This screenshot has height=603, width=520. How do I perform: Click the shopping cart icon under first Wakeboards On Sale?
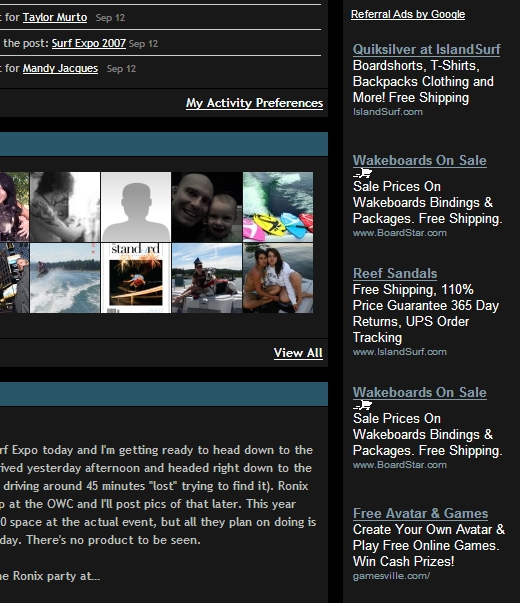point(362,173)
